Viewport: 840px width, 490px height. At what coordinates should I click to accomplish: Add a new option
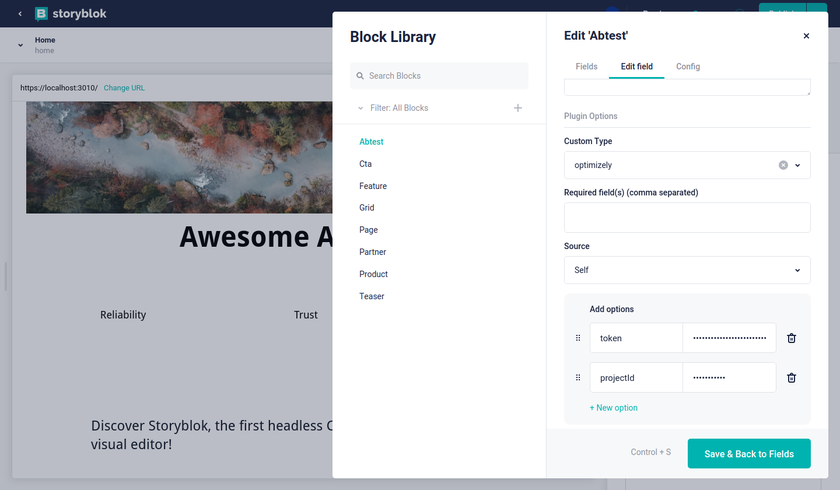click(x=613, y=408)
